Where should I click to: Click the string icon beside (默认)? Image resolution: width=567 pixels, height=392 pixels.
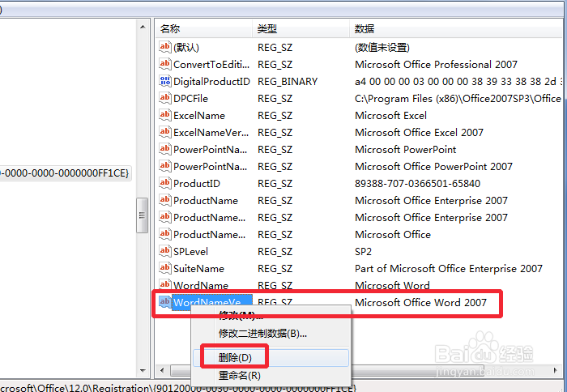(165, 47)
